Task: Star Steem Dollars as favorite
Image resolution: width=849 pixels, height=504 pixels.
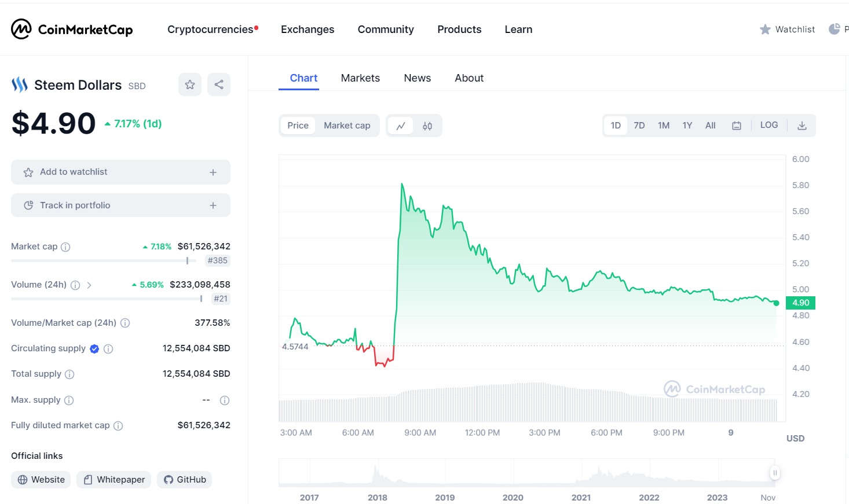Action: point(190,84)
